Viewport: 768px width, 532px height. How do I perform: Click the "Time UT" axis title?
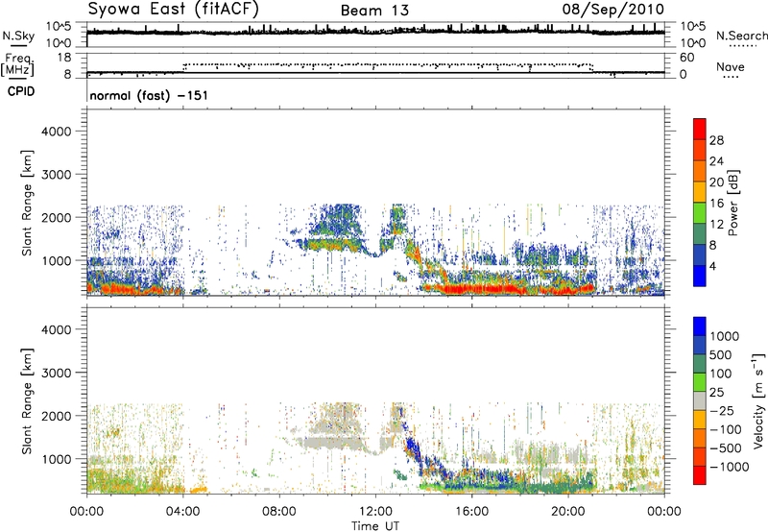click(375, 526)
